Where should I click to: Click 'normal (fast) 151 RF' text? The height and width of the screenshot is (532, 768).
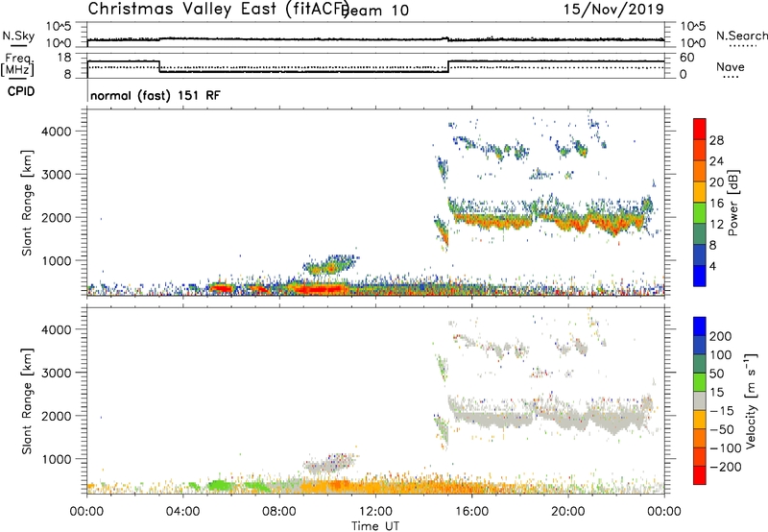pos(156,95)
